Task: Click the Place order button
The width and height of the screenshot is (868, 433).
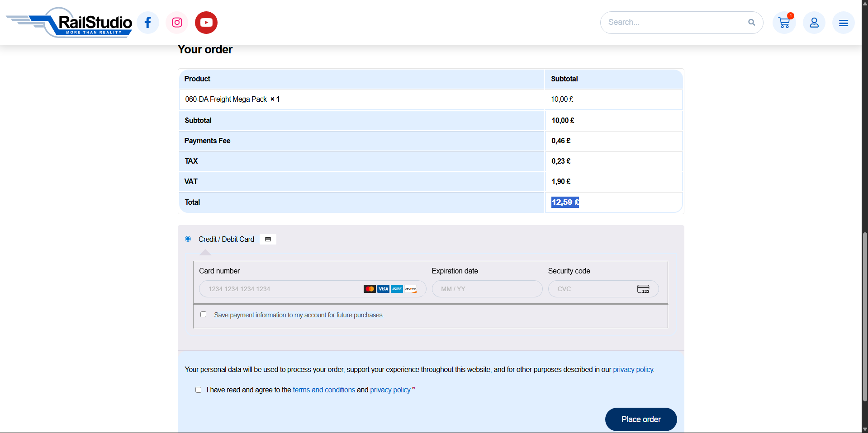Action: 641,419
